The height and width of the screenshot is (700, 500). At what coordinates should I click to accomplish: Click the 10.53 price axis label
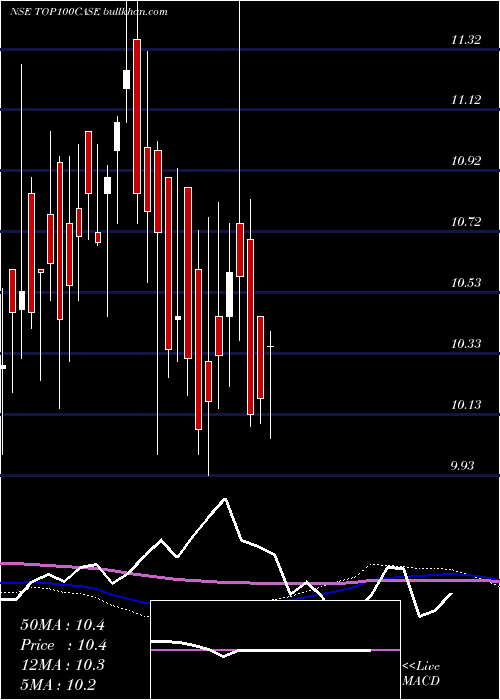[x=466, y=283]
